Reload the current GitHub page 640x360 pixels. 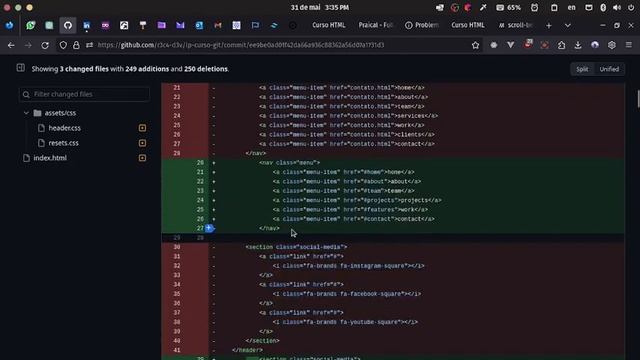[x=45, y=45]
